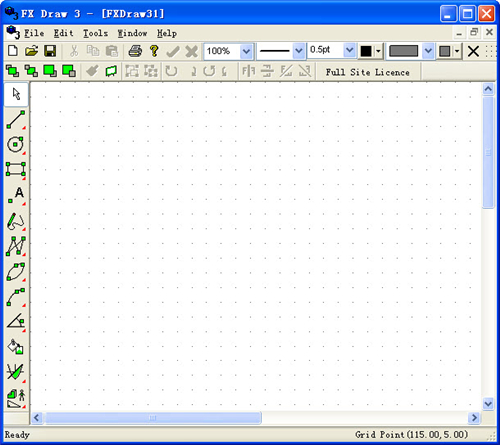Select the angle marker tool
This screenshot has height=445, width=500.
click(x=16, y=322)
